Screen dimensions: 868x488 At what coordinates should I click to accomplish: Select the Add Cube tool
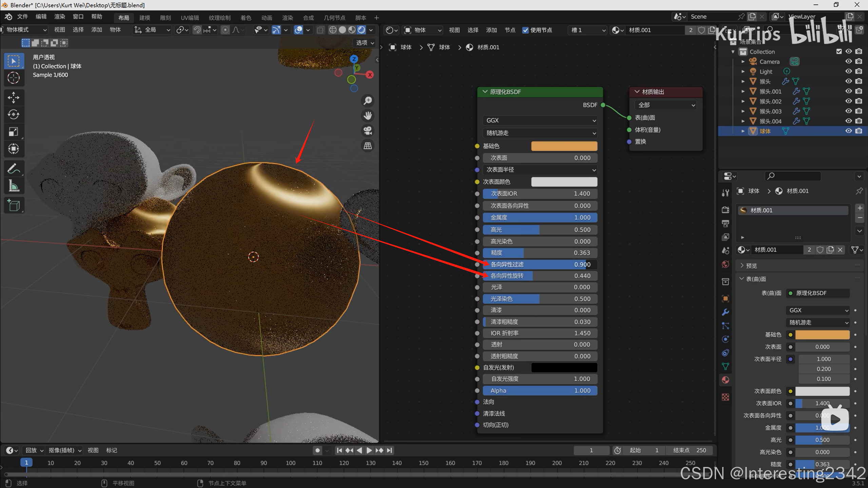pos(14,205)
